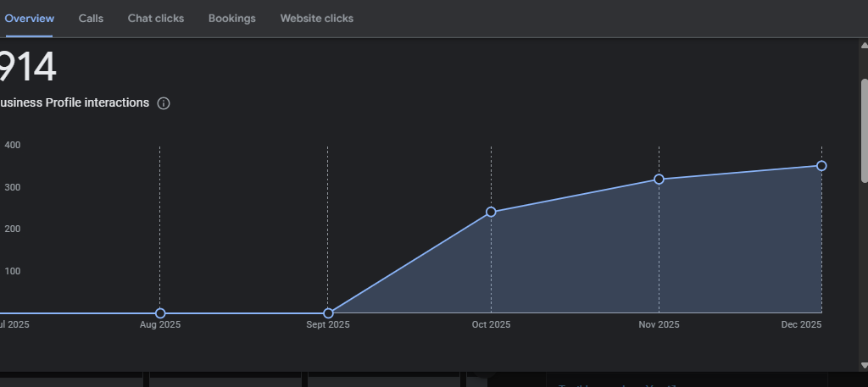Image resolution: width=868 pixels, height=387 pixels.
Task: Select the Sept 2025 data point marker
Action: 328,313
